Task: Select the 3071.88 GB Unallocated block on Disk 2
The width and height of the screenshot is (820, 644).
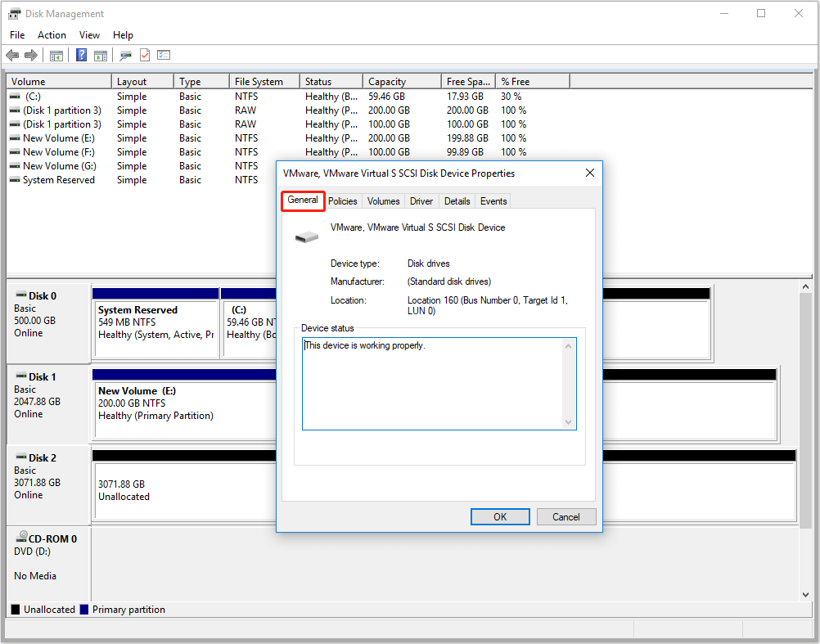Action: pyautogui.click(x=185, y=484)
